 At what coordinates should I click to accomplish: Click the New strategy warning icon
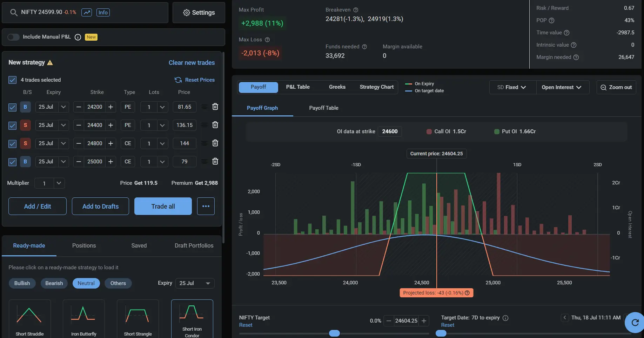(50, 63)
